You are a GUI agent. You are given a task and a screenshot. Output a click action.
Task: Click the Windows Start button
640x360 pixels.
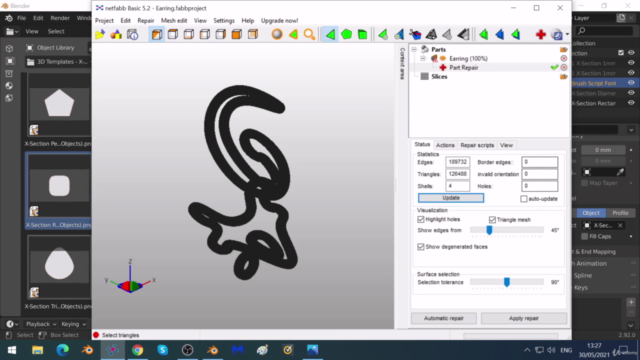tap(12, 350)
